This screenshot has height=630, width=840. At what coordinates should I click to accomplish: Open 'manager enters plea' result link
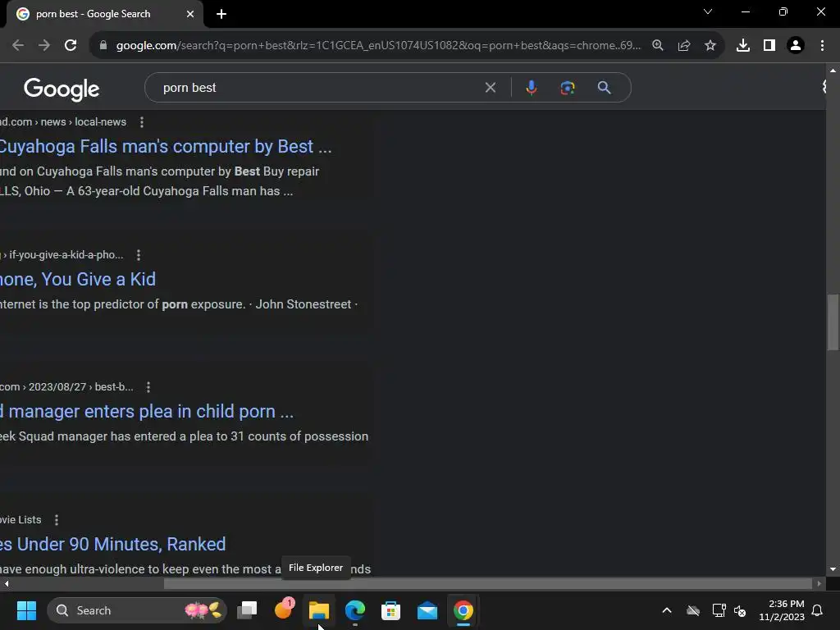147,412
